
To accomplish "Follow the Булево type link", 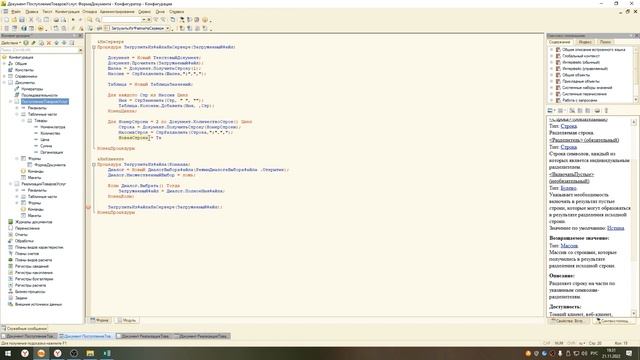I will click(x=568, y=188).
